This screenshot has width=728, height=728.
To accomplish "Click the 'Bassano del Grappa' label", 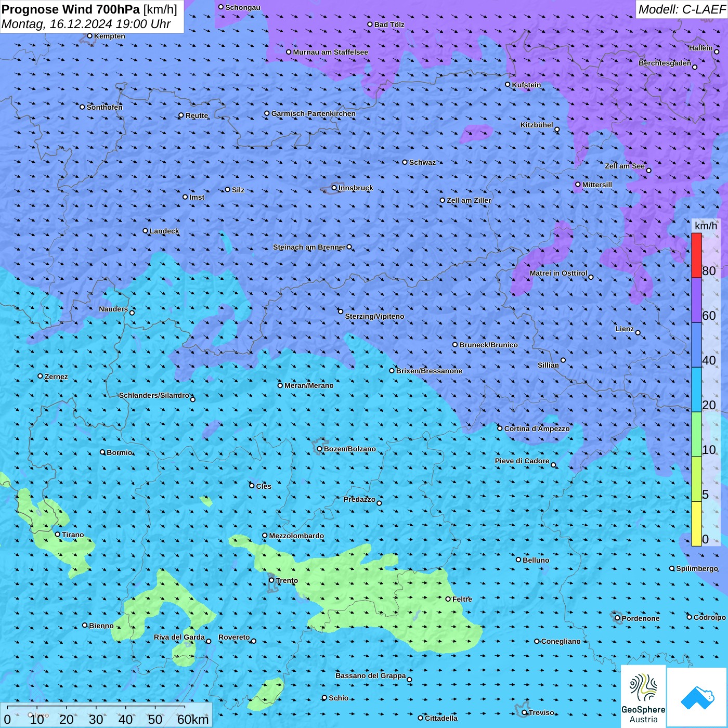I will 371,675.
